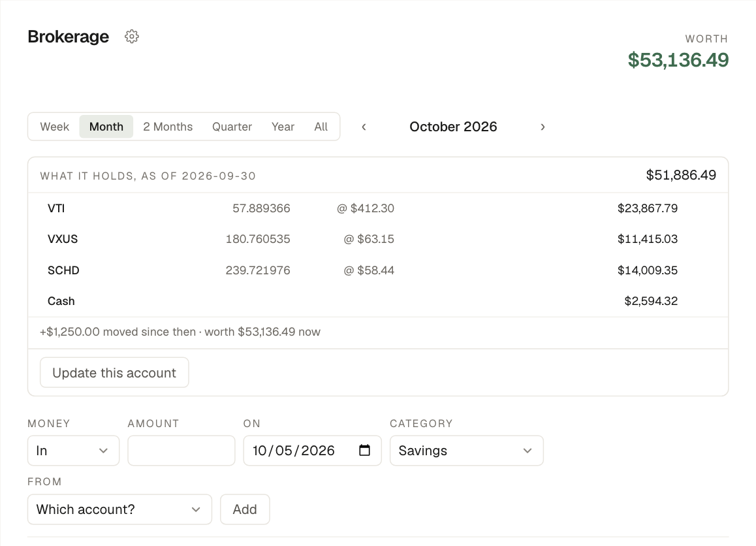Click Cash value $2,594.32
Screen dimensions: 756x546
[x=651, y=301]
